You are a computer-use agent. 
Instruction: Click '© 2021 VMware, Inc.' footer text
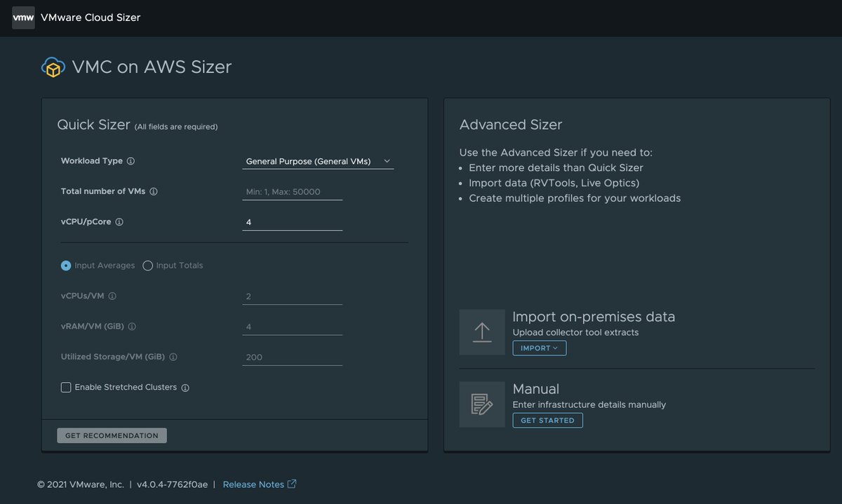(x=80, y=484)
